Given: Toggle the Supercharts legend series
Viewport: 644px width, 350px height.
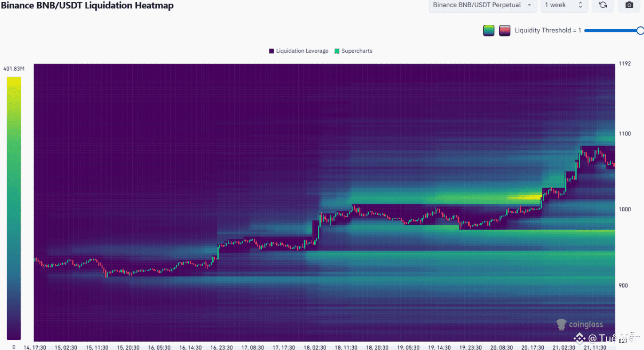Looking at the screenshot, I should [353, 51].
